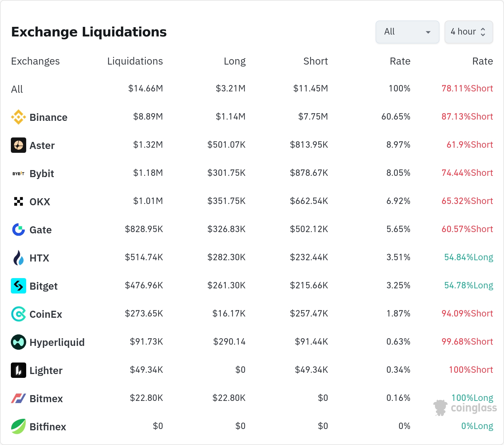Click the HTX flame icon
This screenshot has height=445, width=504.
19,258
